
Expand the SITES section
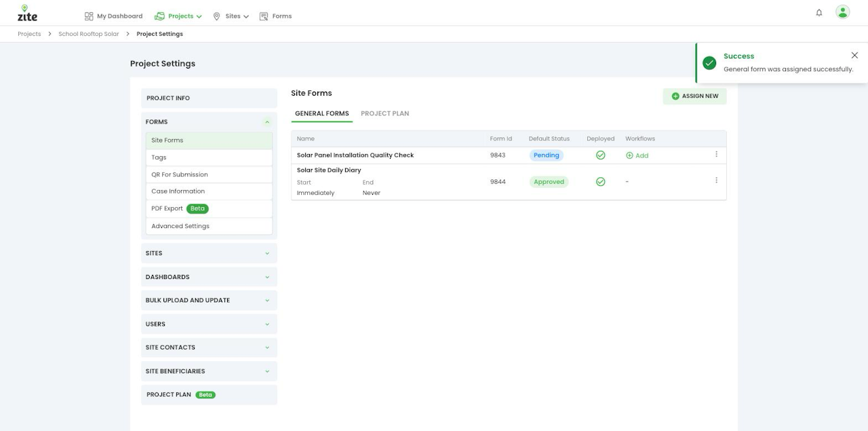tap(267, 253)
